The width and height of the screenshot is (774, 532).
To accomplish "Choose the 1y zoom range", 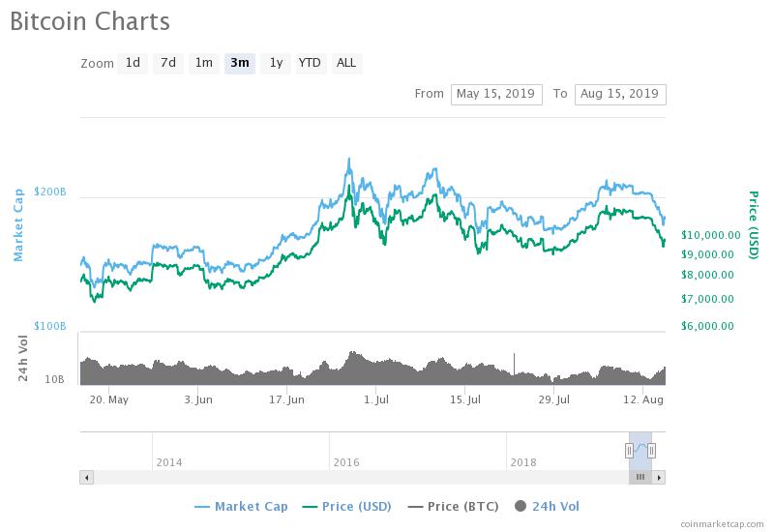I will point(276,63).
